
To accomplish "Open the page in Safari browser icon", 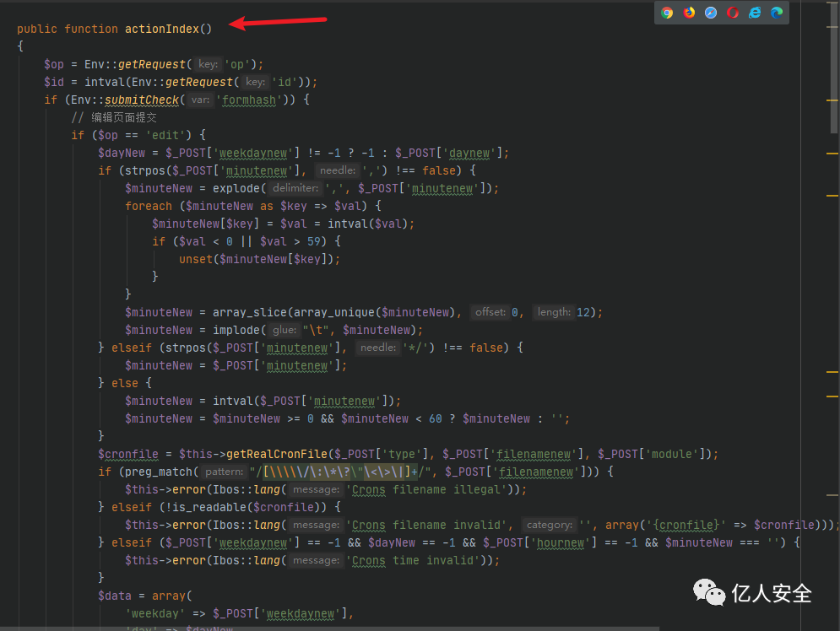I will [711, 13].
